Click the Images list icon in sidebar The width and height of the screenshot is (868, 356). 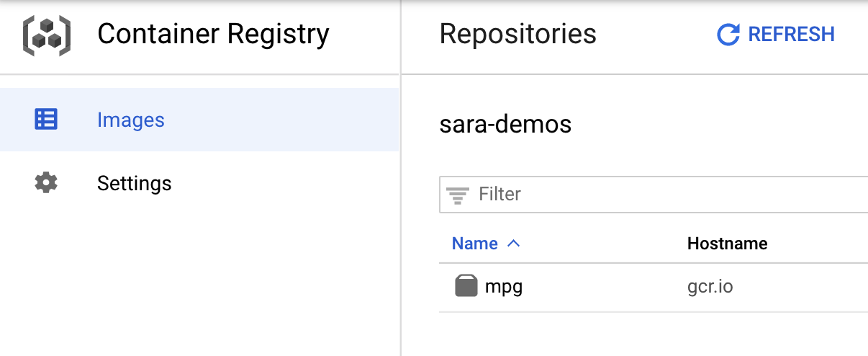pyautogui.click(x=46, y=120)
